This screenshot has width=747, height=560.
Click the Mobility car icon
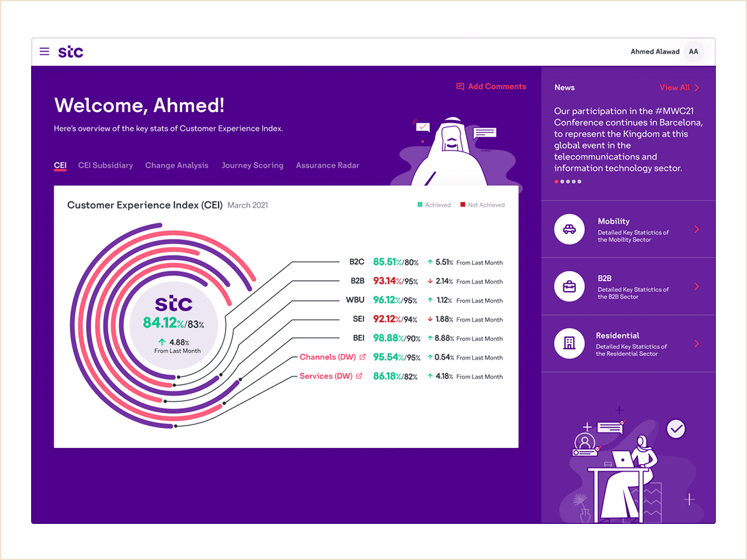point(569,229)
